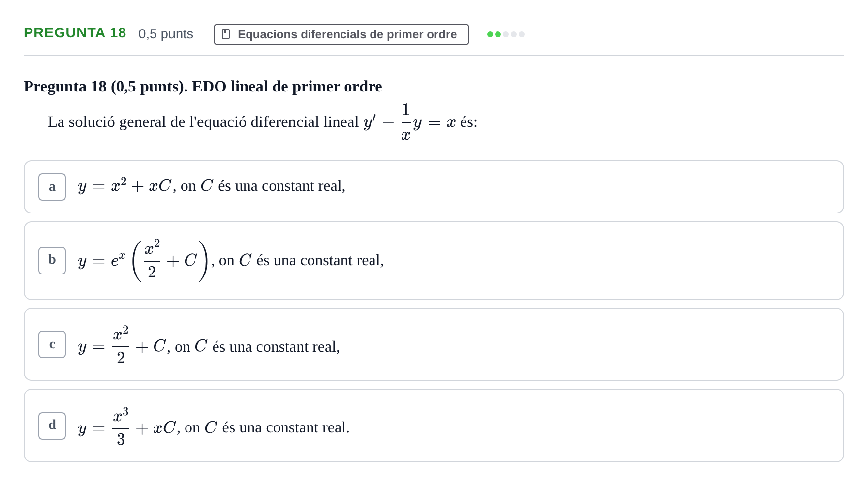868x487 pixels.
Task: Click the third difficulty dot, first grey one
Action: 506,34
